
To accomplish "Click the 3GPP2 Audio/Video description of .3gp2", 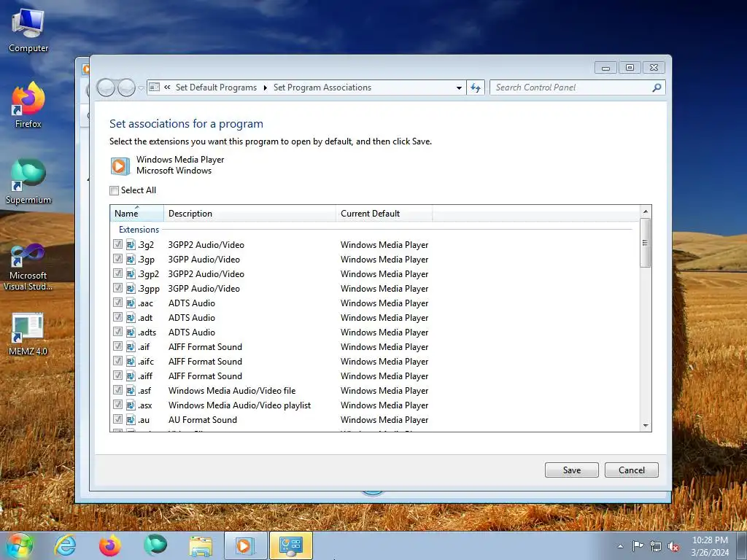I will click(206, 274).
